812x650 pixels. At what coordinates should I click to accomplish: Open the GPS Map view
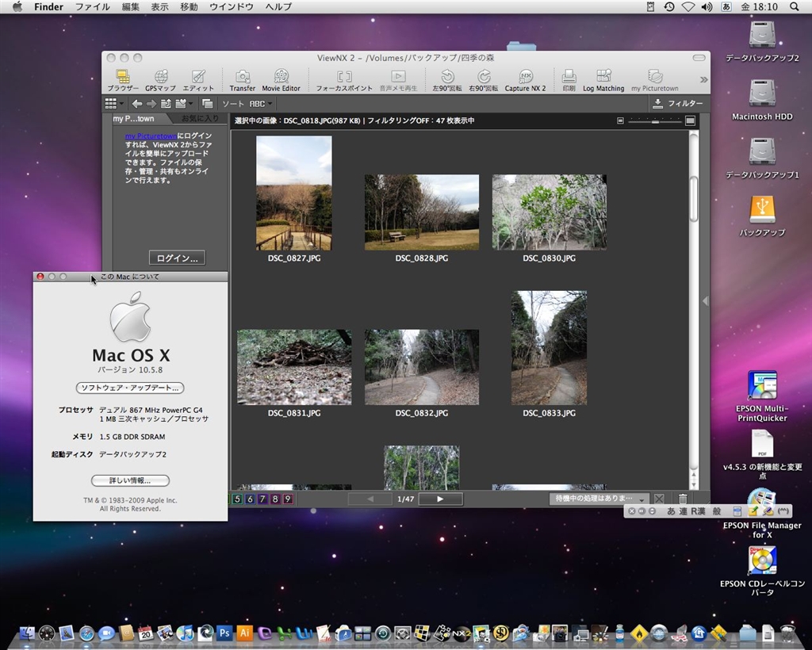[160, 78]
